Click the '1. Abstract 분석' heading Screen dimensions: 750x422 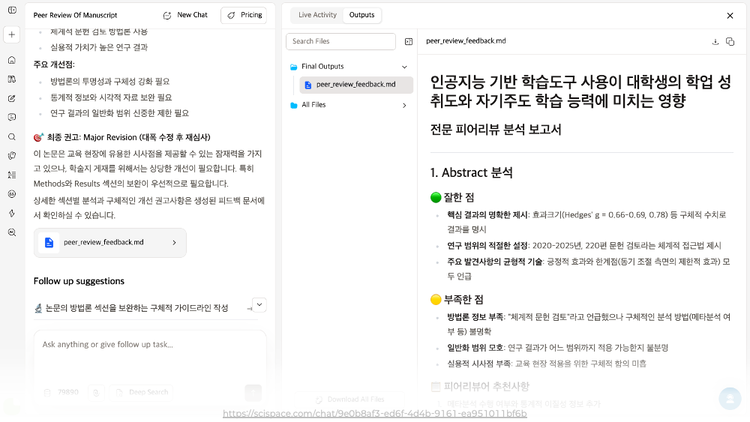click(471, 173)
